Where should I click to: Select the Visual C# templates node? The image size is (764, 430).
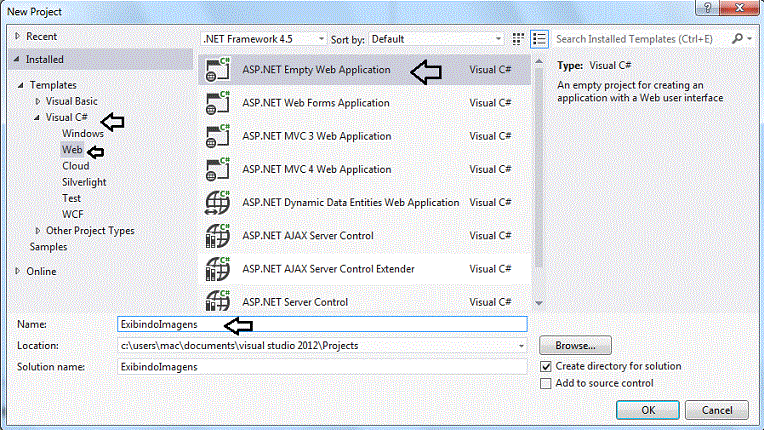click(x=66, y=117)
